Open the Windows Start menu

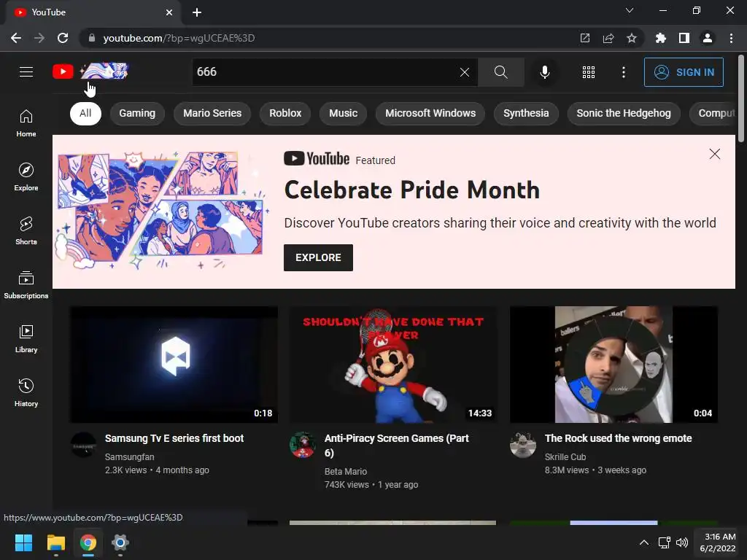click(x=23, y=542)
